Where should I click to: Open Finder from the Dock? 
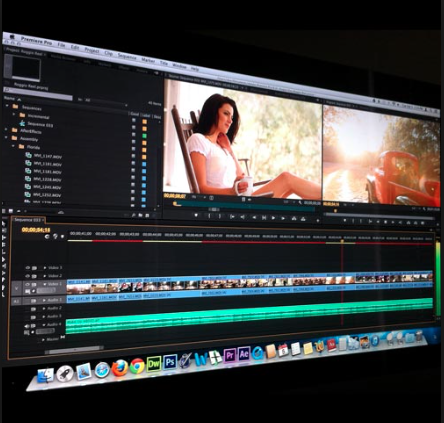46,376
